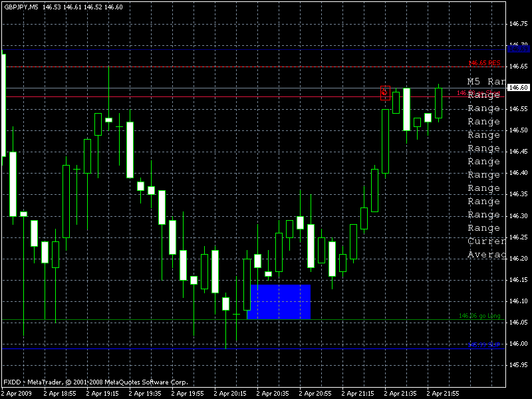
Task: Click the red arrow marker on the chart
Action: [385, 93]
